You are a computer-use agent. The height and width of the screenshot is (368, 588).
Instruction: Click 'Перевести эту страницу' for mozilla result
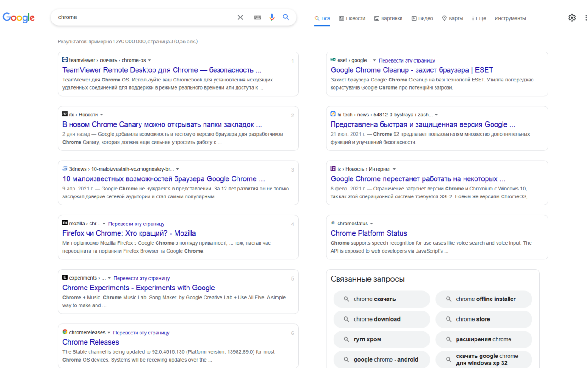136,224
